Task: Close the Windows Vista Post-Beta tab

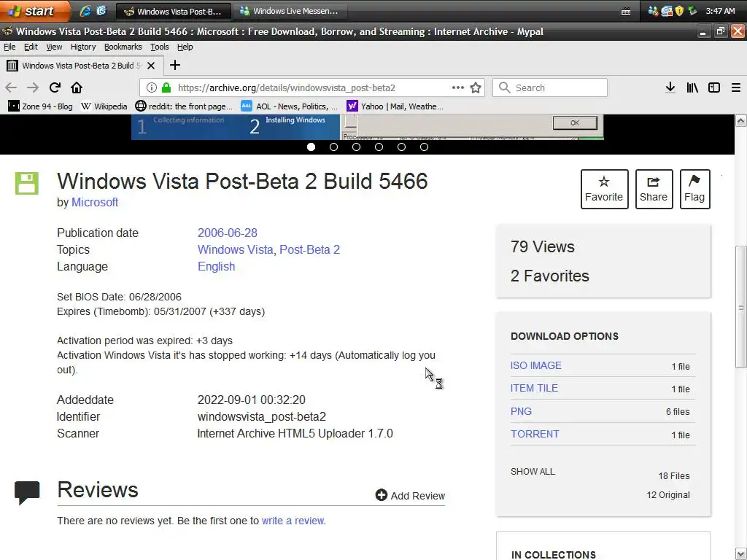Action: click(151, 66)
